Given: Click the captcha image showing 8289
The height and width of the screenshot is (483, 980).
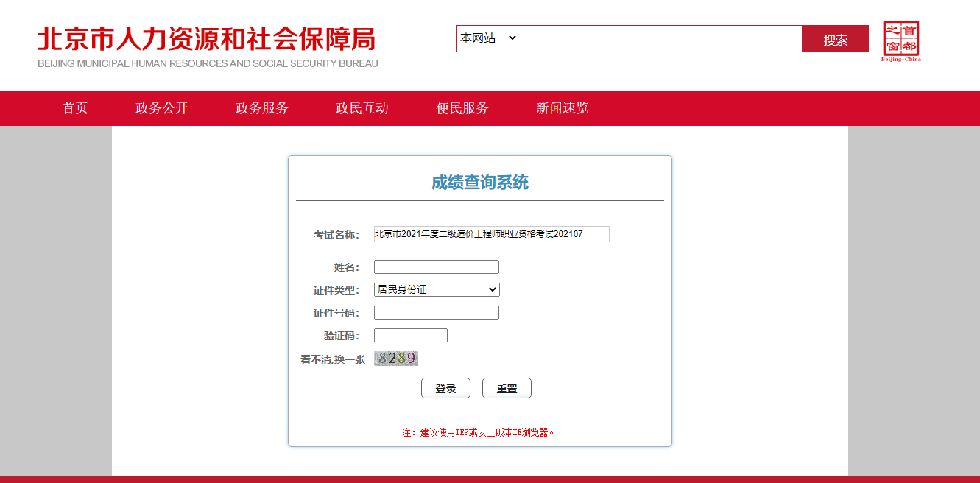Looking at the screenshot, I should point(396,359).
